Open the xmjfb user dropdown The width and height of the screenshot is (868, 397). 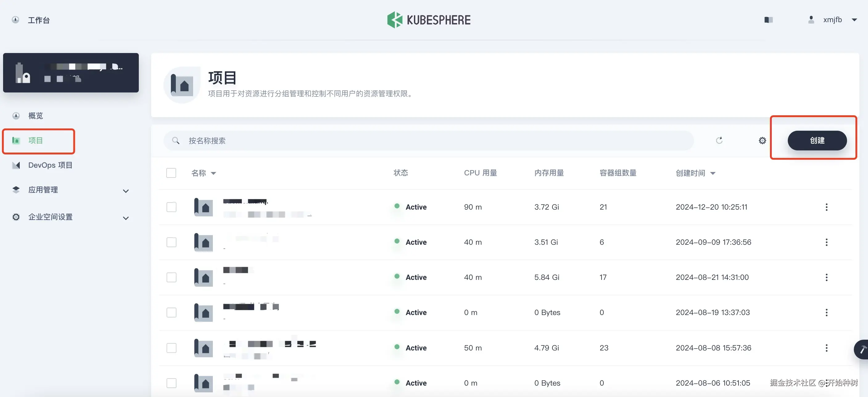tap(839, 20)
